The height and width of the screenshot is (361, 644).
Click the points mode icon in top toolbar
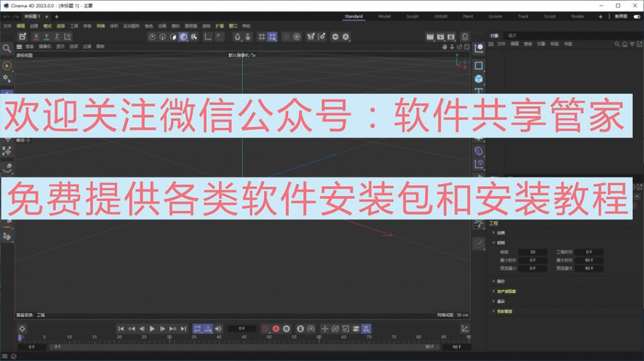click(152, 37)
